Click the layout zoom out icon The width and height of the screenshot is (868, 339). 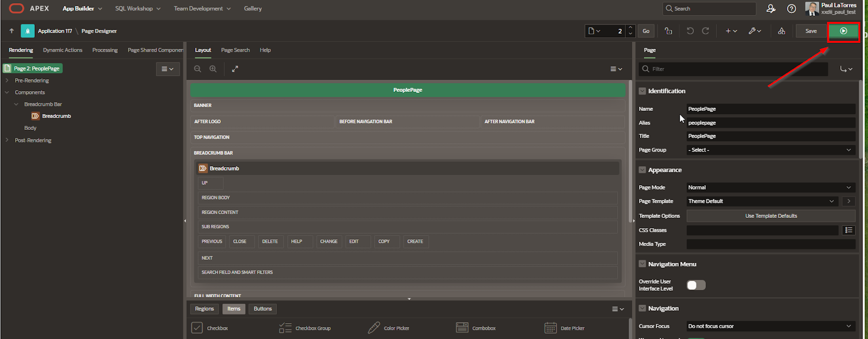coord(197,69)
